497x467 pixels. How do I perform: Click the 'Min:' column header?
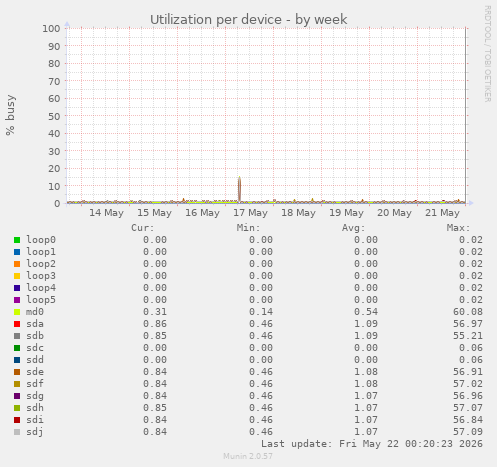coord(248,228)
